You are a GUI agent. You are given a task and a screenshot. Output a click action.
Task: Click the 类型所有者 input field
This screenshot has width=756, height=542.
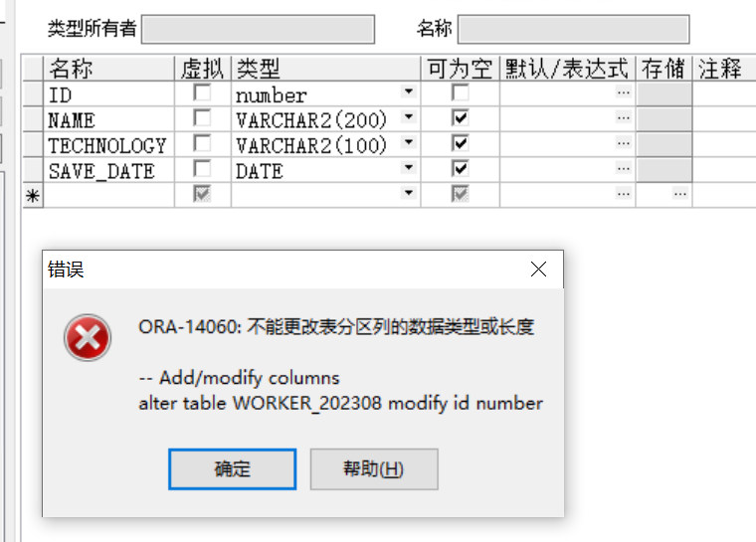(x=258, y=30)
